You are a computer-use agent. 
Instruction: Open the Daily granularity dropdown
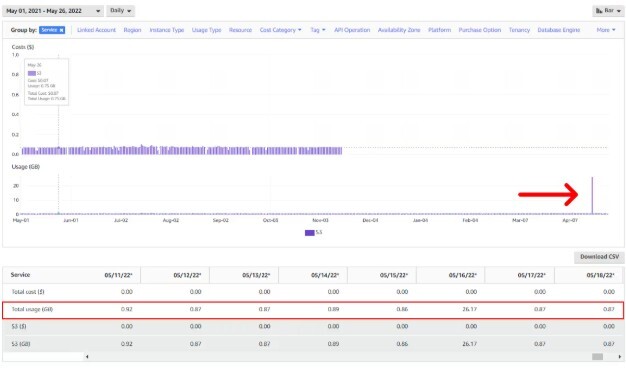120,11
